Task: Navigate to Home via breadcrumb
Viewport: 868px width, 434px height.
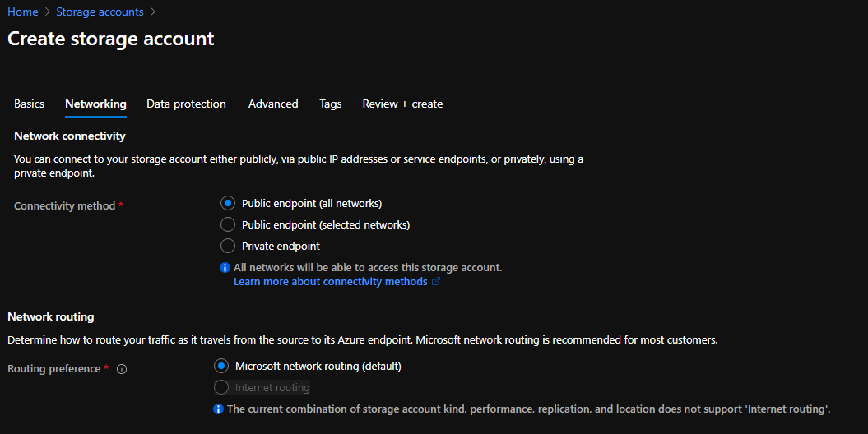Action: [x=23, y=12]
